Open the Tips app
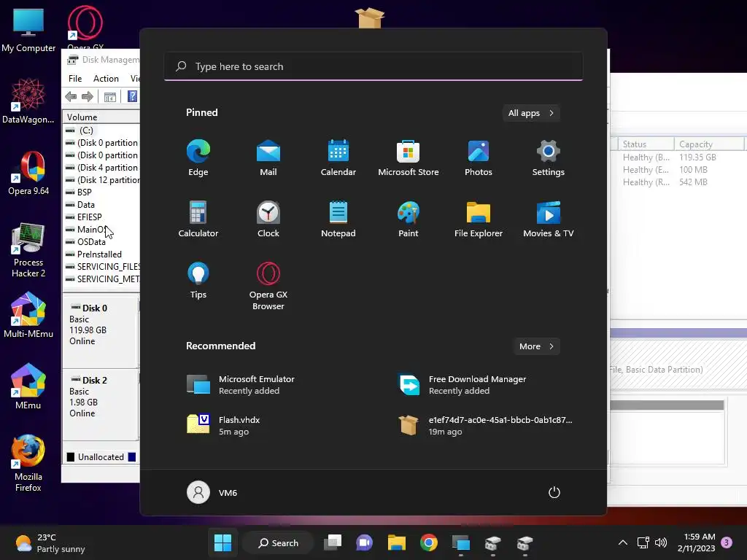 pos(198,281)
